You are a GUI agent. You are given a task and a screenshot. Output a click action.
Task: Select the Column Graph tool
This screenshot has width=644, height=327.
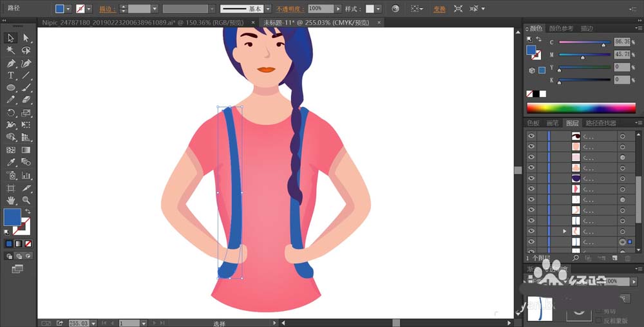pyautogui.click(x=26, y=175)
